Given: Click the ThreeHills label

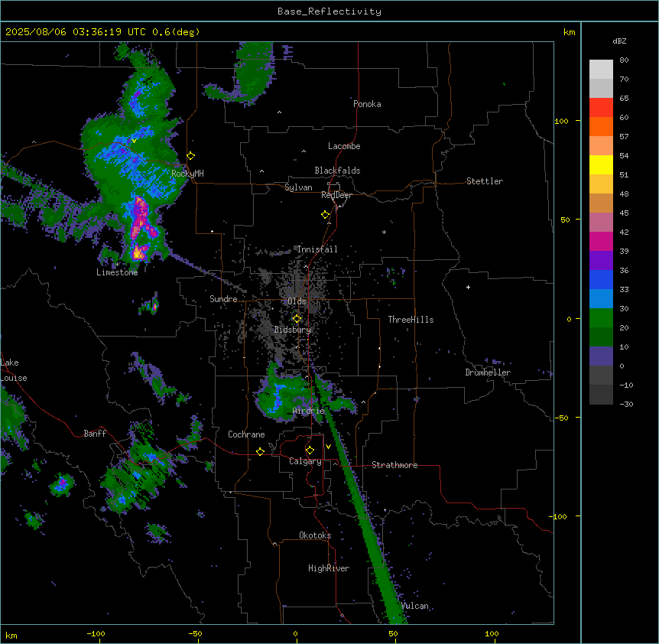Looking at the screenshot, I should (411, 320).
